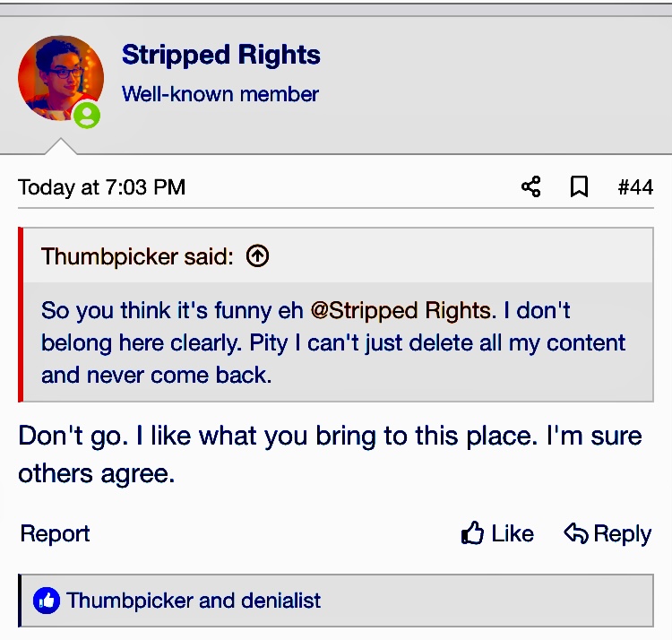Click the quoted message text from Thumbpicker

click(332, 343)
